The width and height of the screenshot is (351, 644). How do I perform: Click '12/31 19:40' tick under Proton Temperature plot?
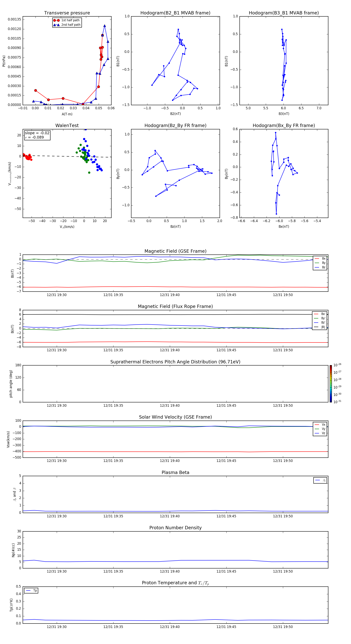coord(170,627)
